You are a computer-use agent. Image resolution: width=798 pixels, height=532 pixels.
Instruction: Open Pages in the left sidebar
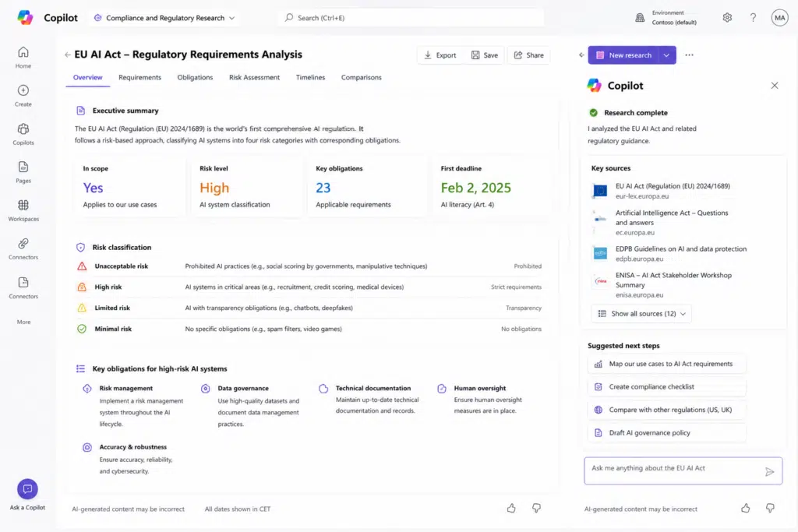click(x=23, y=172)
